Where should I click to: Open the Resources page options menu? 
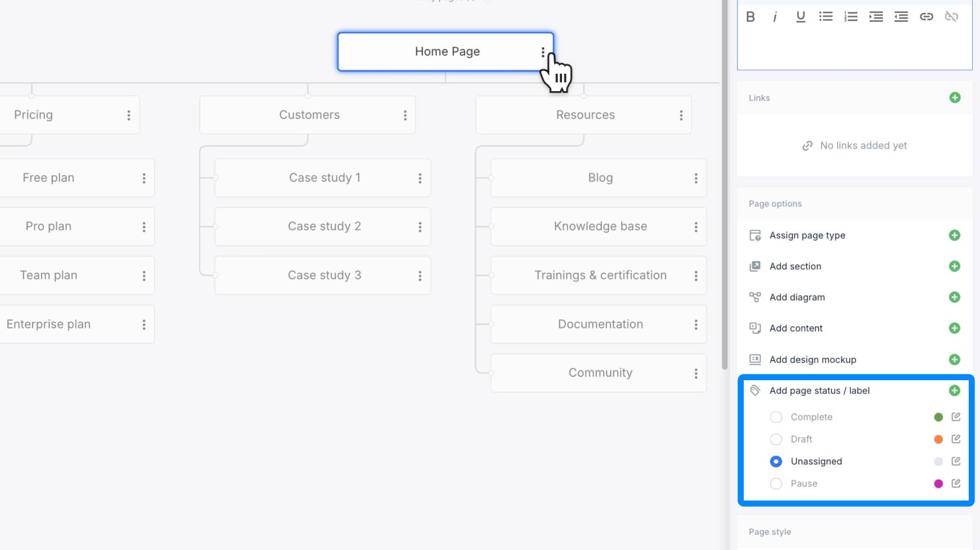pyautogui.click(x=681, y=115)
